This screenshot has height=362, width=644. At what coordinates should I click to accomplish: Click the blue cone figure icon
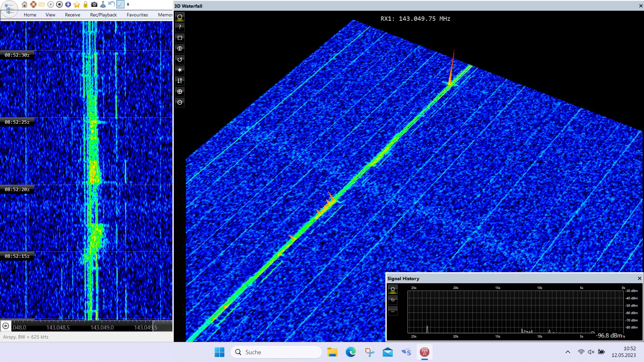point(103,4)
